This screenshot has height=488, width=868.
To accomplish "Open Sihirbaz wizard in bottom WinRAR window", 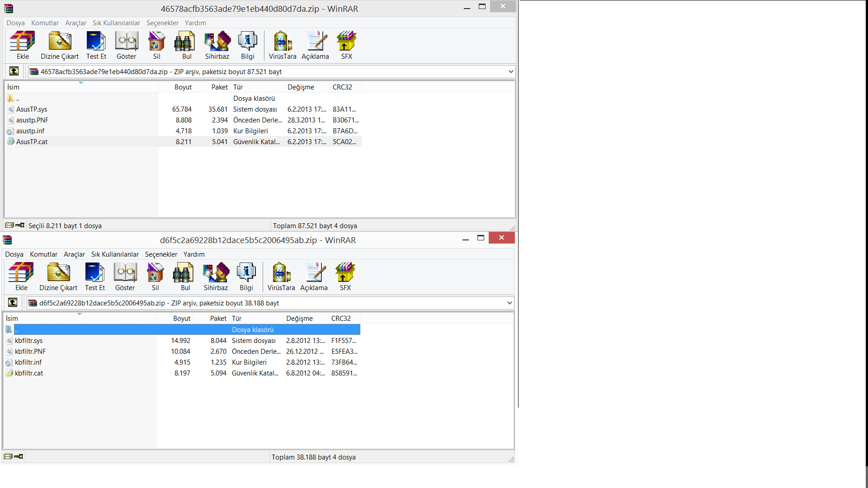I will (x=216, y=277).
